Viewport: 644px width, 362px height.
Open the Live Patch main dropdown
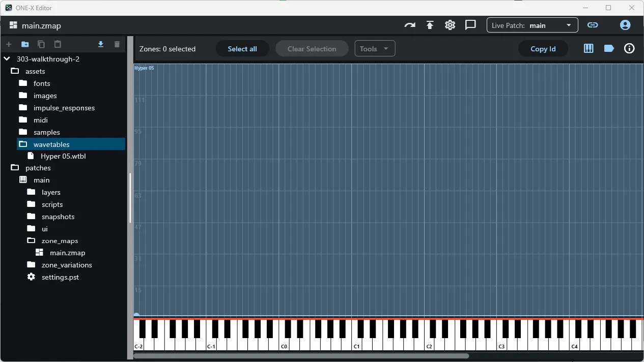coord(532,25)
